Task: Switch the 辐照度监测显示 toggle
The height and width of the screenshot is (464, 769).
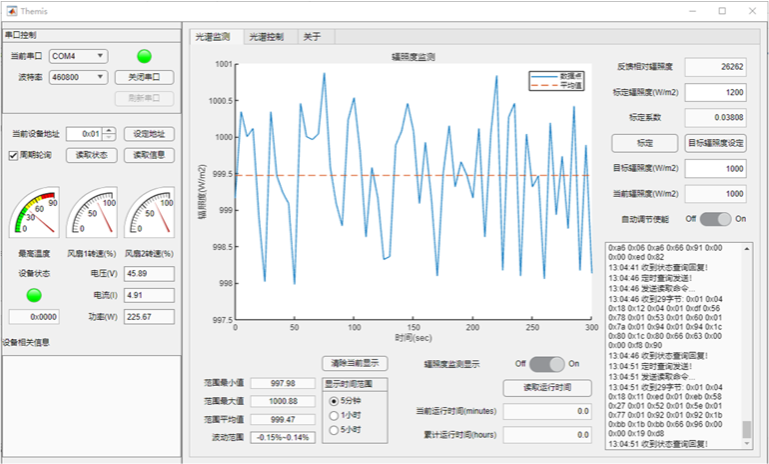Action: (546, 365)
